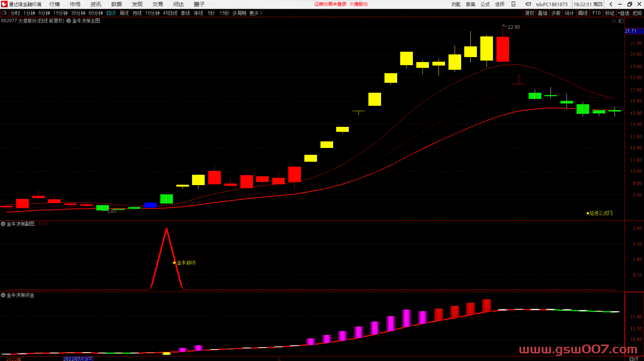Open the 问达 menu
This screenshot has width=644, height=361.
pos(179,4)
